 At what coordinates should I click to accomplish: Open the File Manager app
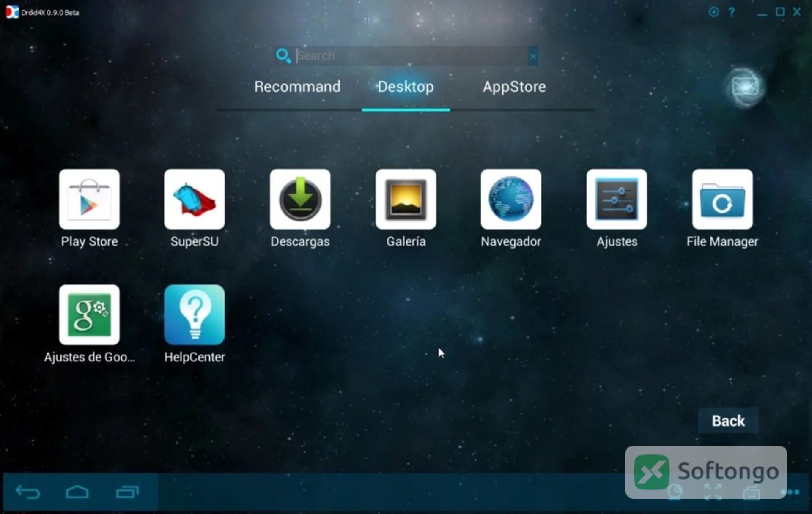point(722,199)
